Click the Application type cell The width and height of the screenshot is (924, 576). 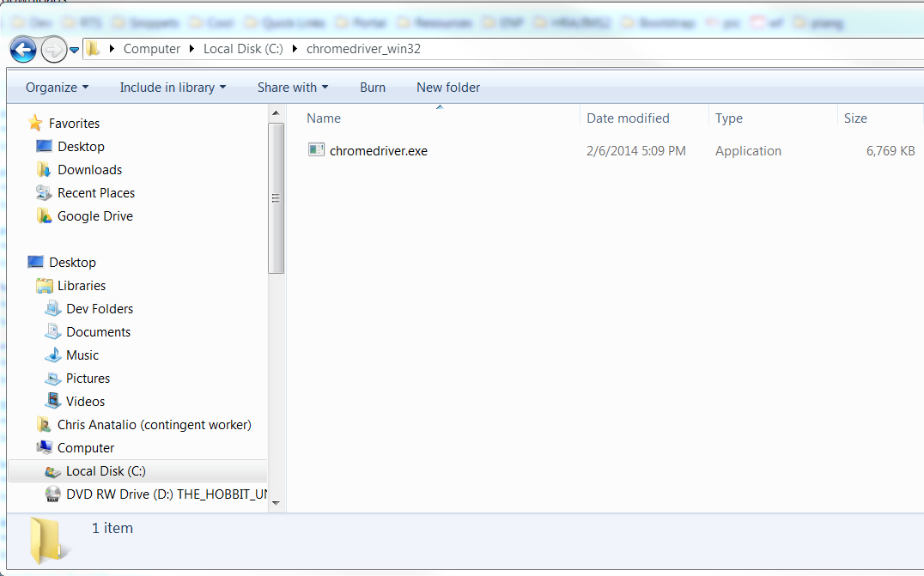(x=748, y=151)
